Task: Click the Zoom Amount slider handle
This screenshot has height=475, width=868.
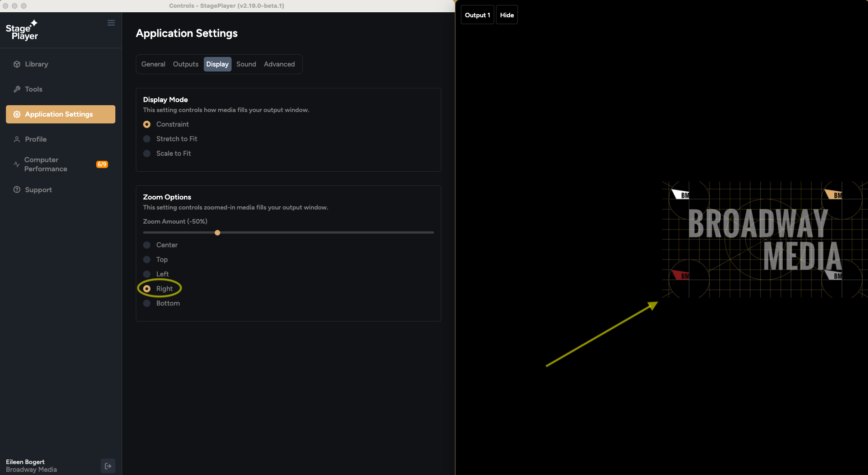Action: click(x=217, y=233)
